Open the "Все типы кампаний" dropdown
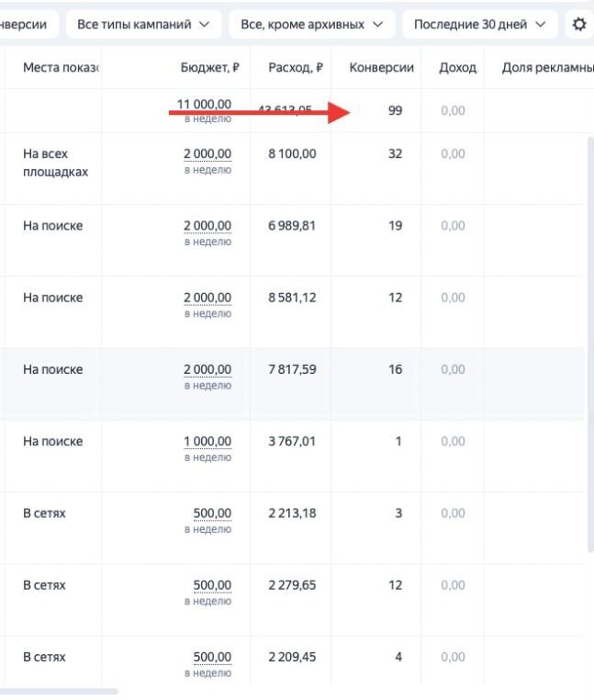The image size is (594, 700). coord(143,25)
